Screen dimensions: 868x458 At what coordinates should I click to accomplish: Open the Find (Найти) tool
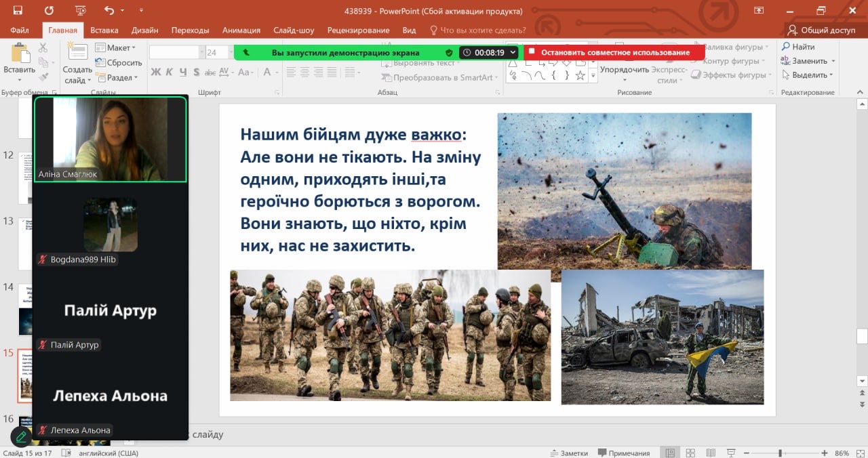798,47
